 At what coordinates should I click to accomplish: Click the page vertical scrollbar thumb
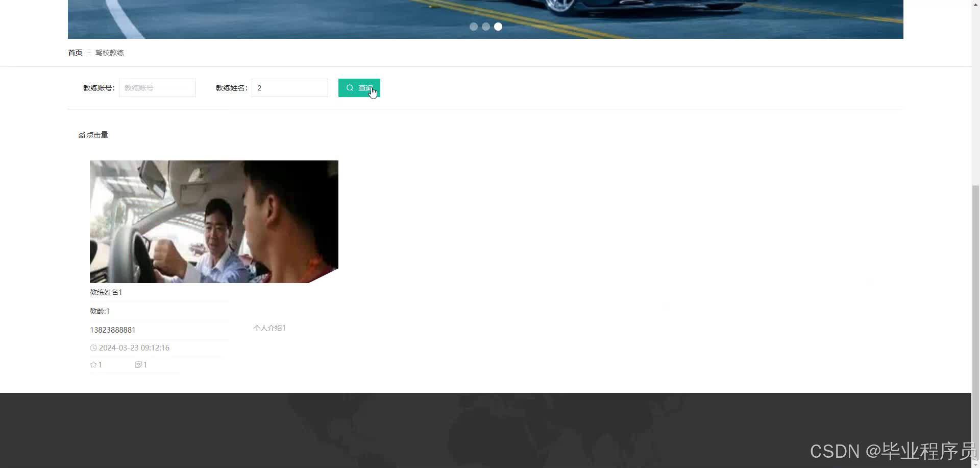[x=975, y=322]
